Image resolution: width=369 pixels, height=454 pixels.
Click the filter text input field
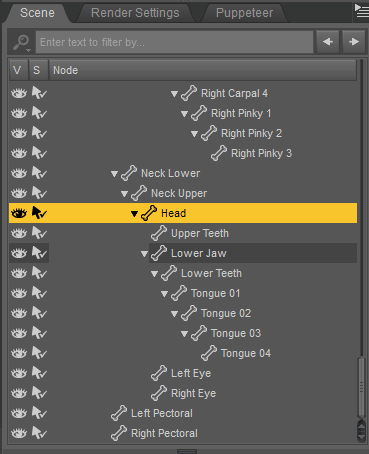174,42
